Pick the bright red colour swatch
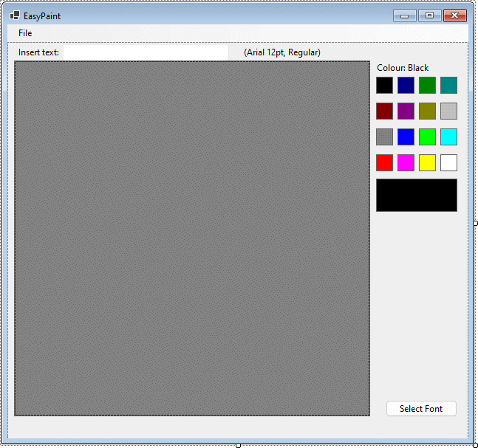The height and width of the screenshot is (448, 478). click(384, 162)
